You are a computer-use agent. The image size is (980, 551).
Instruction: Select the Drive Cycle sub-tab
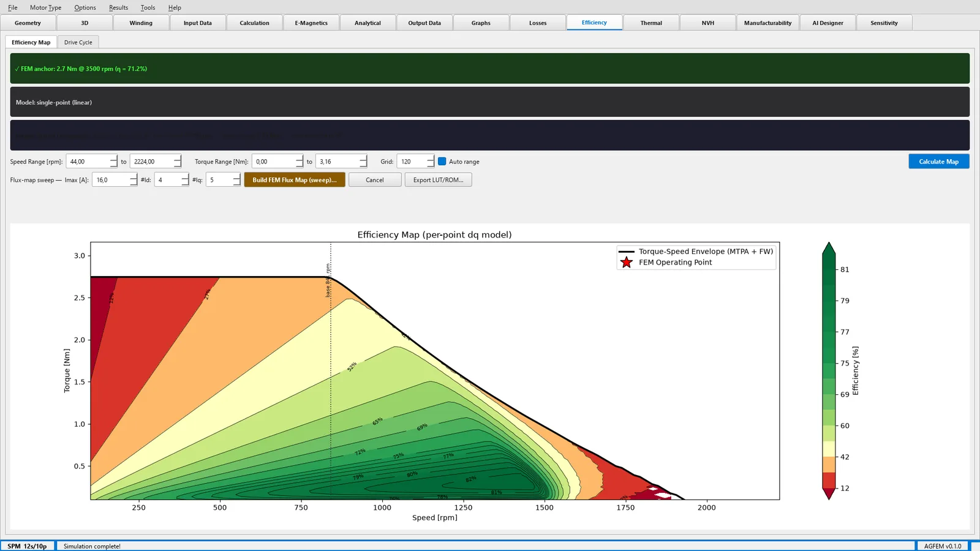coord(78,42)
